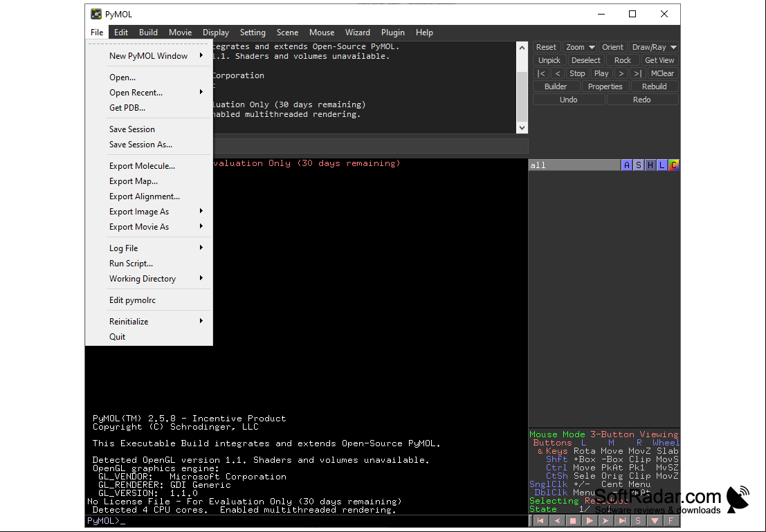
Task: Open the Builder panel button
Action: point(556,86)
